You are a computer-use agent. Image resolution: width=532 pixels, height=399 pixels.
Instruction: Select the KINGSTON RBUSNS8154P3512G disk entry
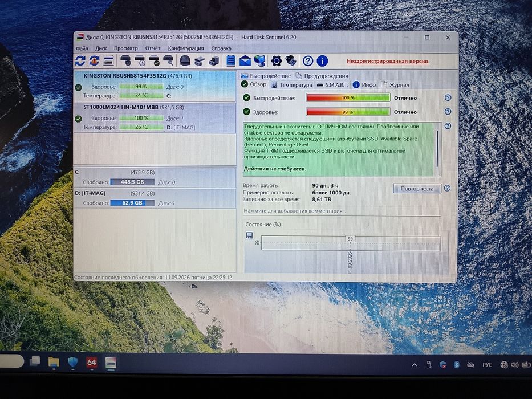(x=155, y=86)
